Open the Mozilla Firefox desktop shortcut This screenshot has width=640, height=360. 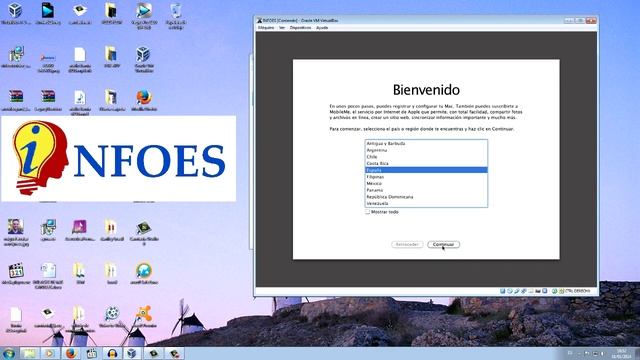coord(144,98)
